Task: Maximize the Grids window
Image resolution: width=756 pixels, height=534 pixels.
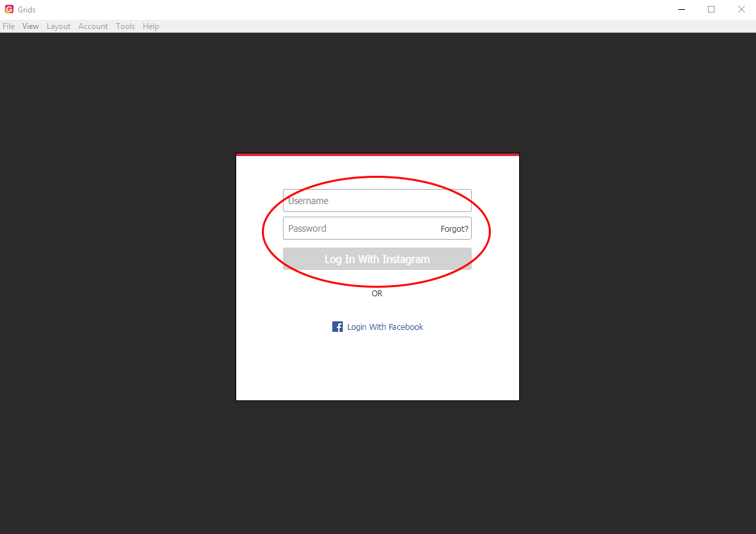Action: coord(711,9)
